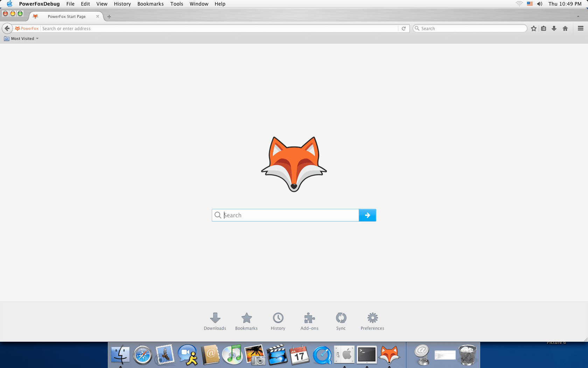Click the back navigation arrow button
This screenshot has width=588, height=368.
(x=7, y=28)
